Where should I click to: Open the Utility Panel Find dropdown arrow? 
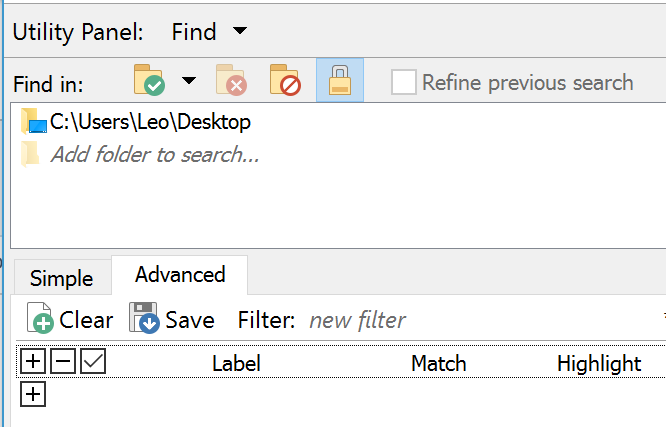pyautogui.click(x=240, y=31)
